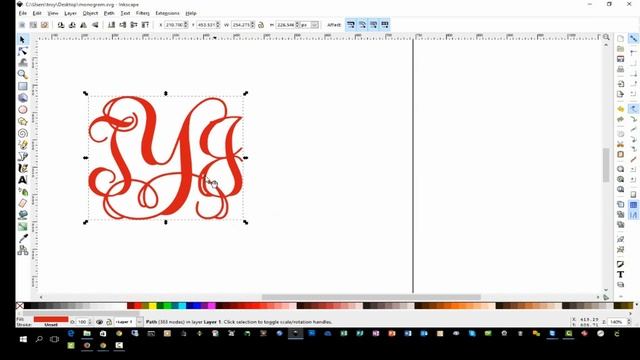640x360 pixels.
Task: Click the Cut scissors icon
Action: 620,144
